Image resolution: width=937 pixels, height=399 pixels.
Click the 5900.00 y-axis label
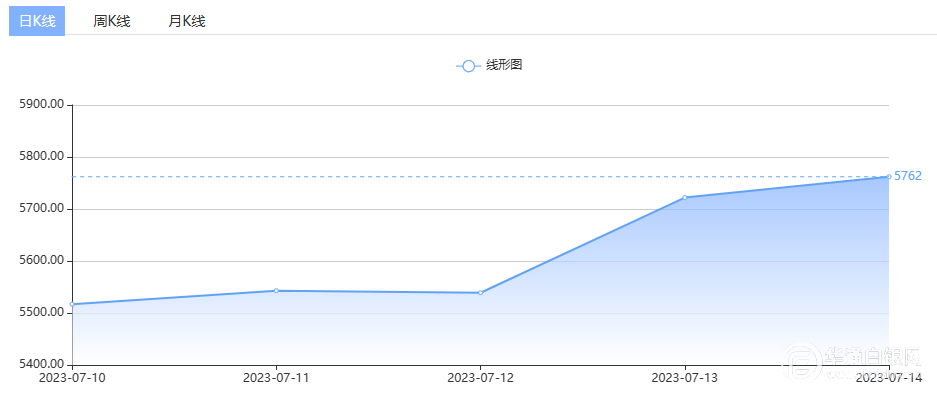41,105
